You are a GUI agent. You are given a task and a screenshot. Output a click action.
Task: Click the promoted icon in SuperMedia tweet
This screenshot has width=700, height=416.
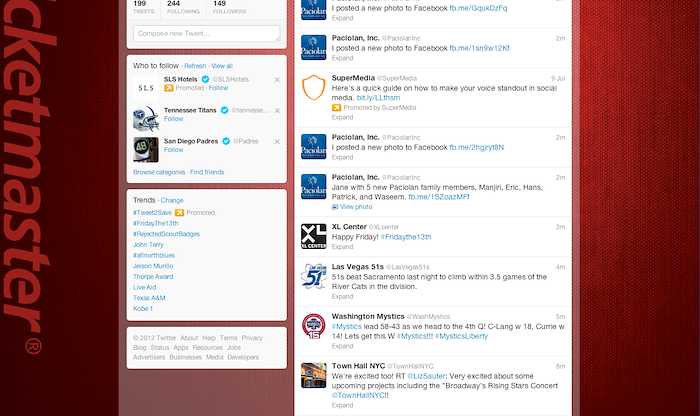tap(336, 108)
